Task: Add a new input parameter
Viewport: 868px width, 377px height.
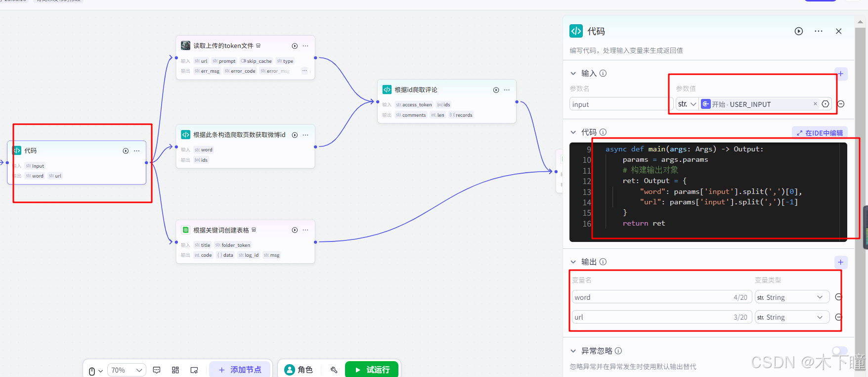Action: [841, 74]
